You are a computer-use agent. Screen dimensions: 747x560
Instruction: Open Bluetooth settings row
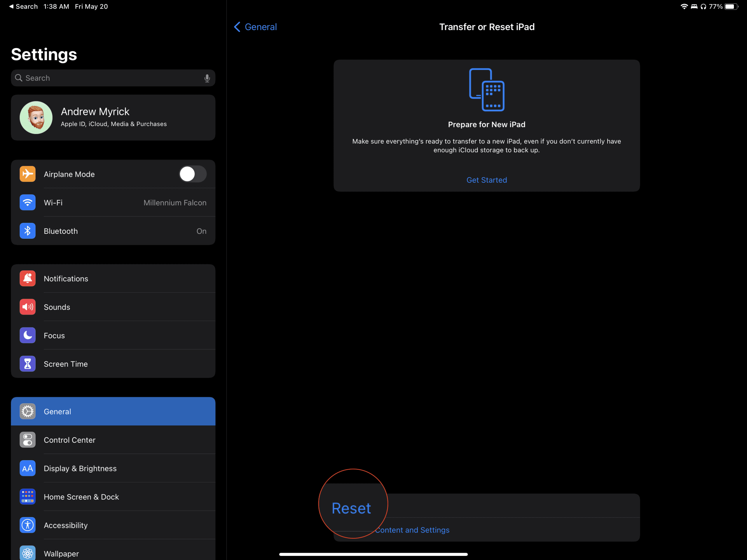click(113, 231)
